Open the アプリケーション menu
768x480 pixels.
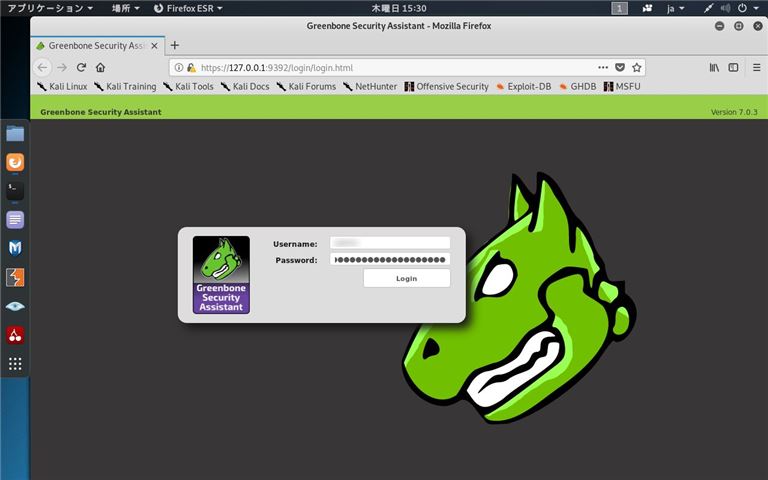click(x=50, y=8)
